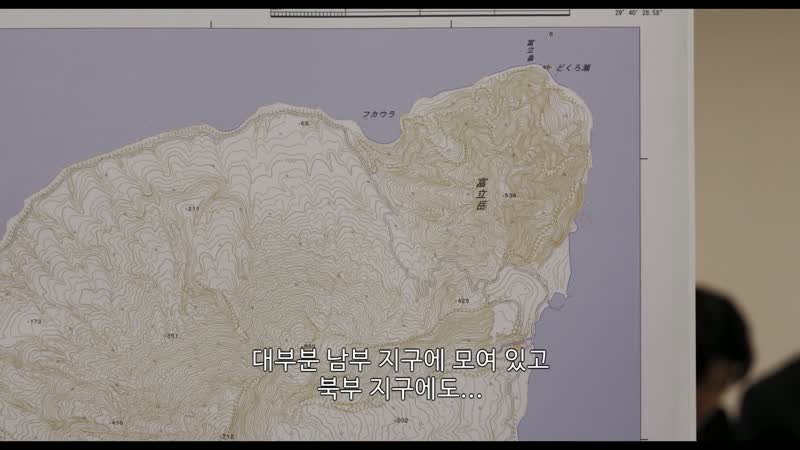Select the 173 elevation point
This screenshot has width=800, height=450.
tap(34, 321)
